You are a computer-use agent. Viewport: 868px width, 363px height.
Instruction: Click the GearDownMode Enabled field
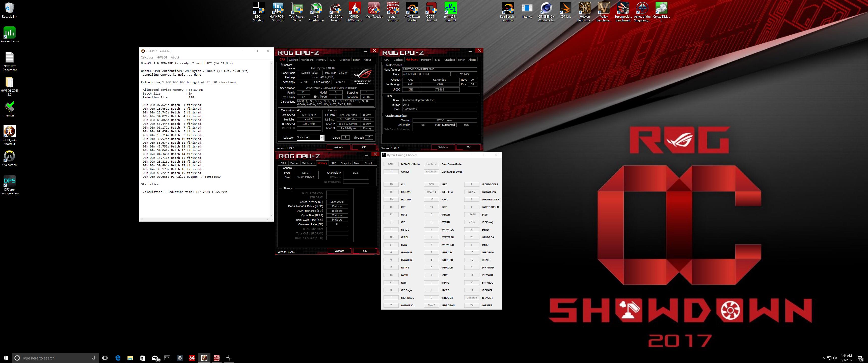click(x=431, y=164)
